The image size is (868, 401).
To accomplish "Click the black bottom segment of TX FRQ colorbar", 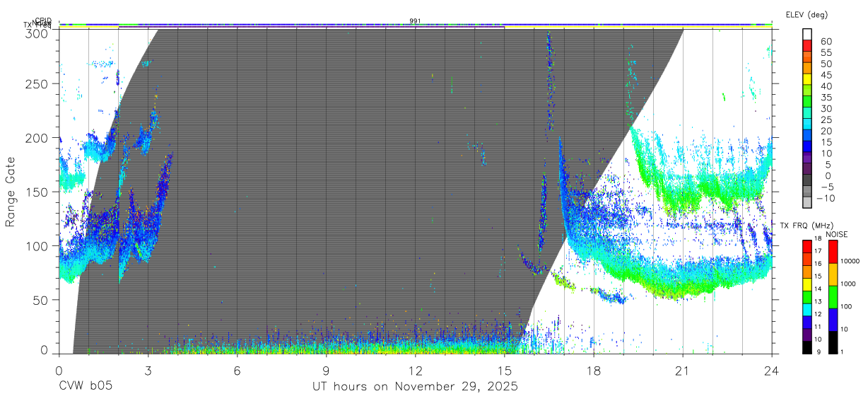I will click(807, 348).
